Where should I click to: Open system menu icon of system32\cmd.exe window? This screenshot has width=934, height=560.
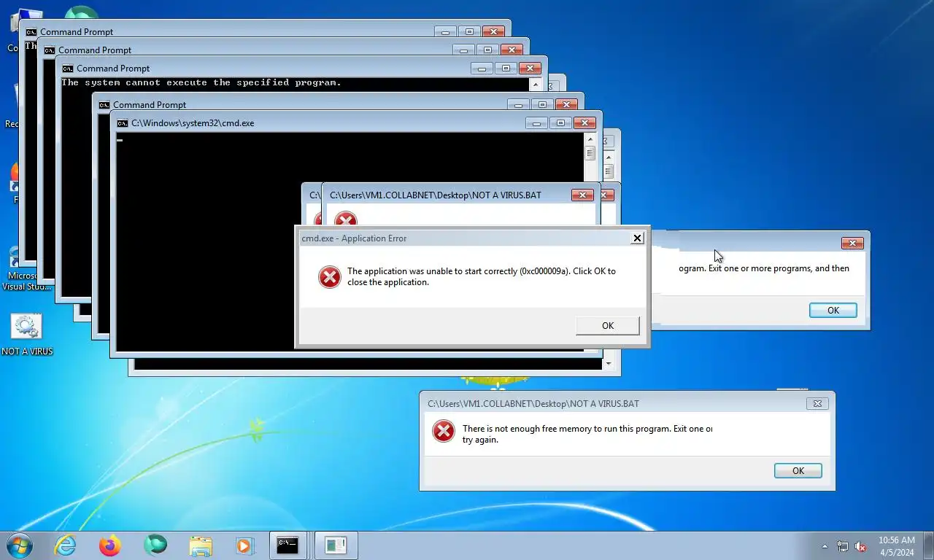[x=123, y=123]
